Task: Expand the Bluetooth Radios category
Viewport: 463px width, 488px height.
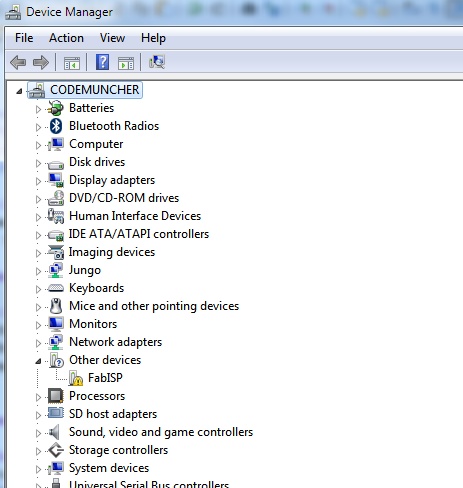Action: (x=38, y=127)
